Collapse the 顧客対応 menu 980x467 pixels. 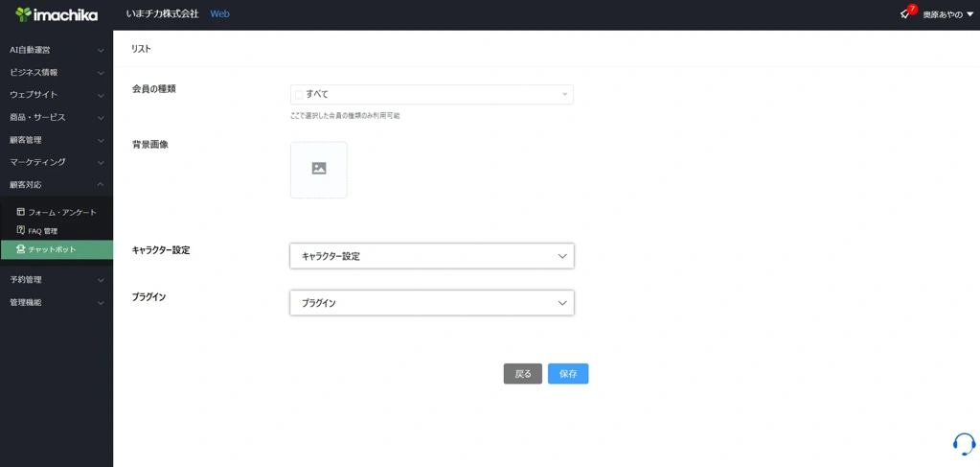click(57, 185)
